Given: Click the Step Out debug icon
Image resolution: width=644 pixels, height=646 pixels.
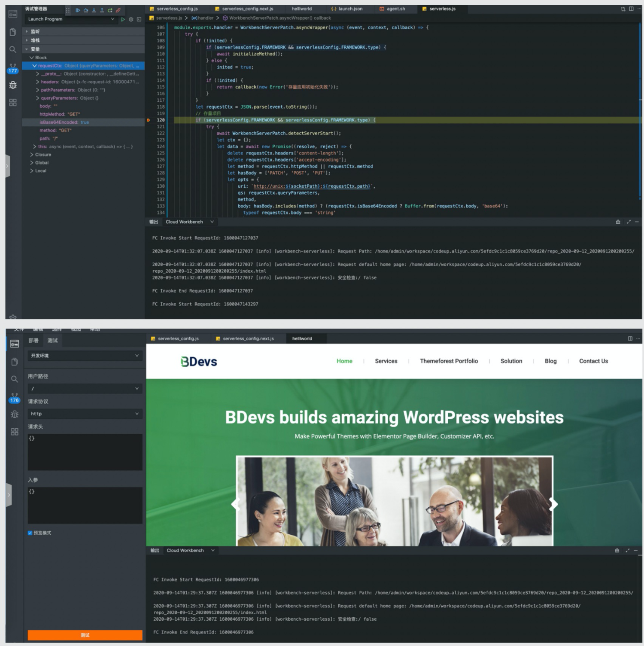Looking at the screenshot, I should [102, 10].
